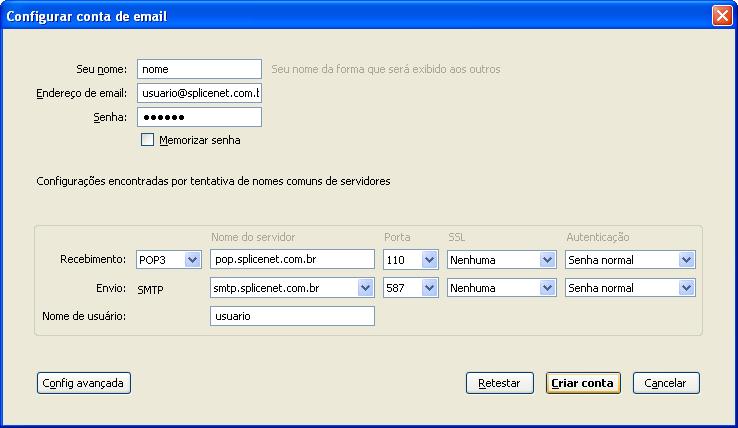Click the Criar conta button
The width and height of the screenshot is (738, 428).
point(583,383)
